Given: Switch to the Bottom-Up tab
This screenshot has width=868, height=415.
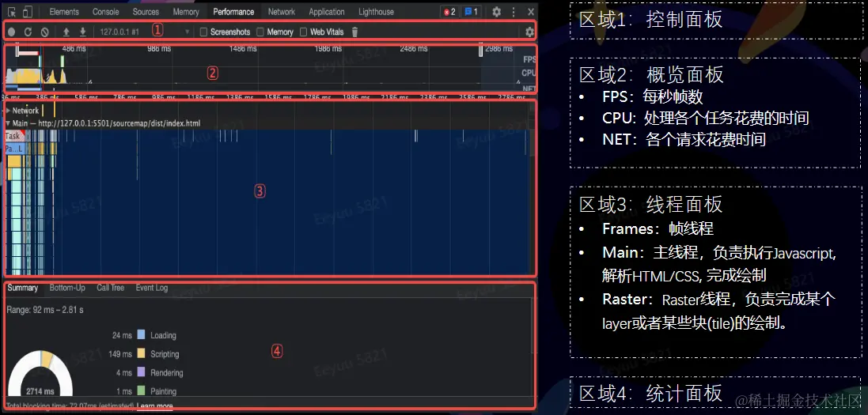Looking at the screenshot, I should [67, 288].
